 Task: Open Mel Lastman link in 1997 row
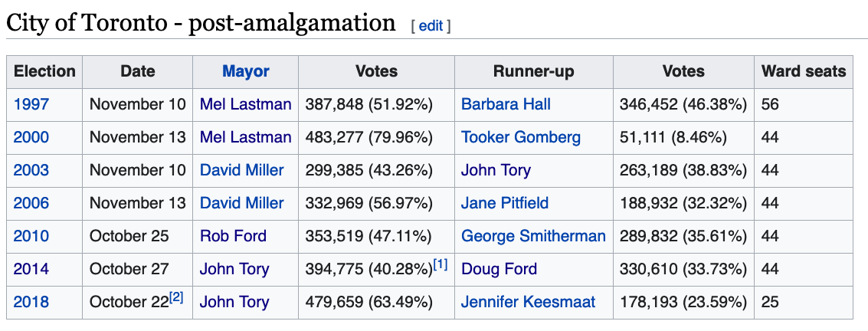click(x=245, y=104)
